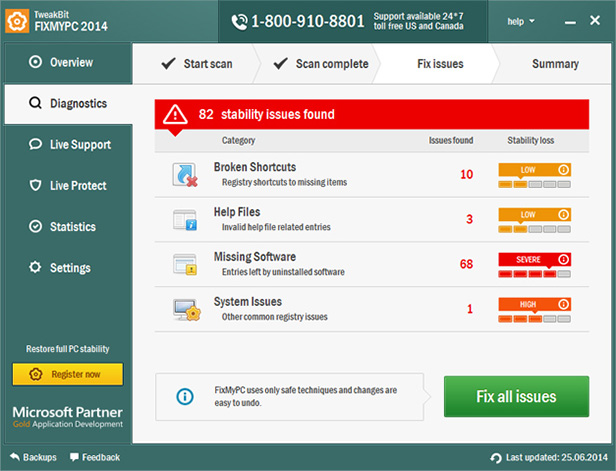Click System Issues stability loss bar
The width and height of the screenshot is (616, 471).
coord(534,319)
